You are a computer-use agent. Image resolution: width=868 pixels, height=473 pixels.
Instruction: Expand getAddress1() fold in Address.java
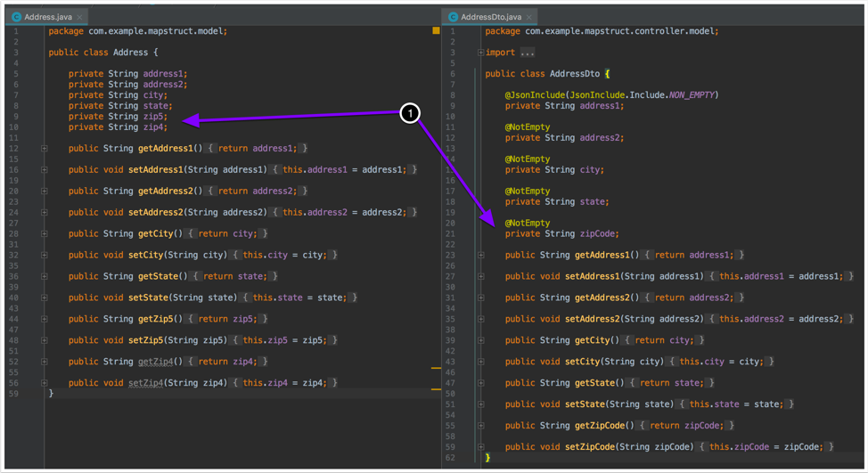pos(44,148)
